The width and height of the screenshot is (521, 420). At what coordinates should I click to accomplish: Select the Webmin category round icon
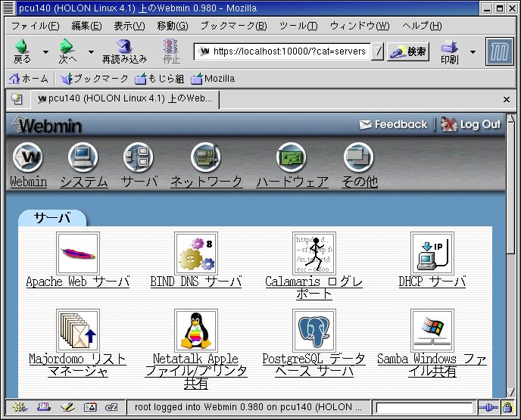pyautogui.click(x=28, y=157)
